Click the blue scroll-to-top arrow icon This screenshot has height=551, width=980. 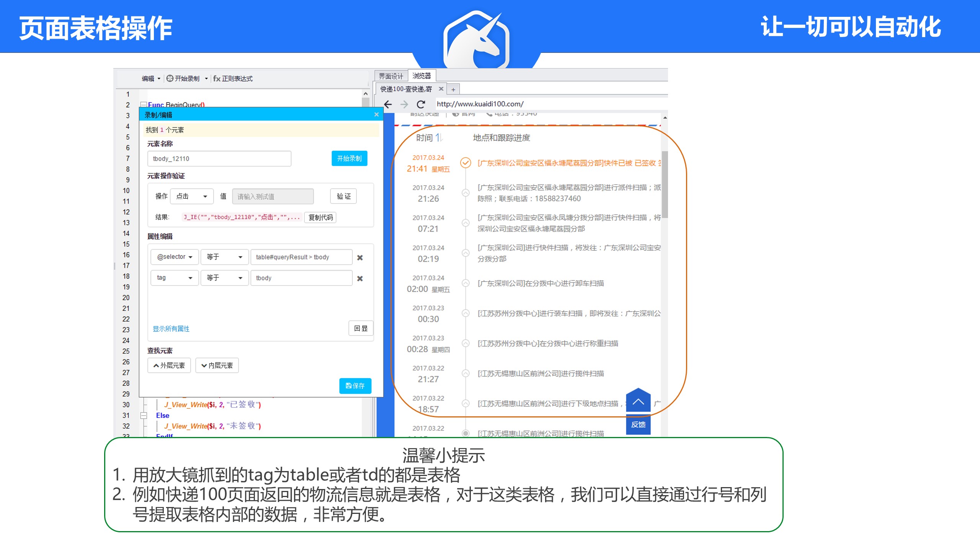pyautogui.click(x=638, y=401)
